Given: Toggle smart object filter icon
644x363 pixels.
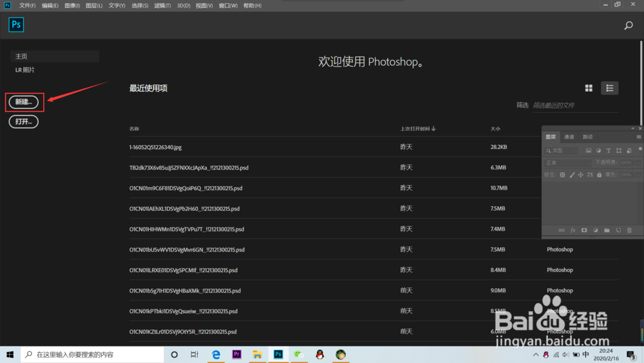Looking at the screenshot, I should pos(629,151).
